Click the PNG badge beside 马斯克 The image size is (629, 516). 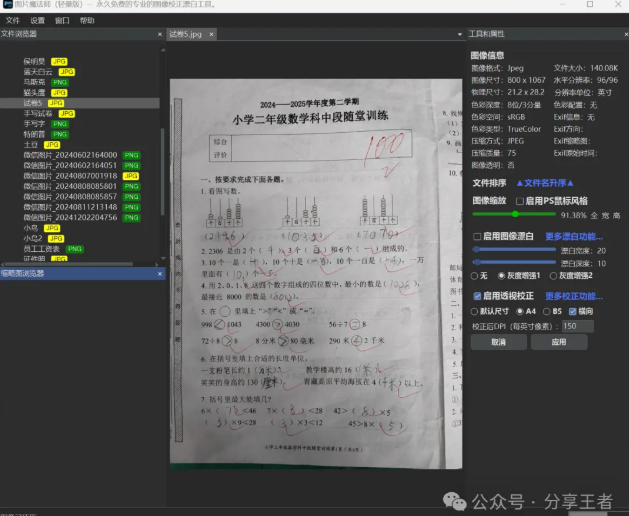coord(59,82)
